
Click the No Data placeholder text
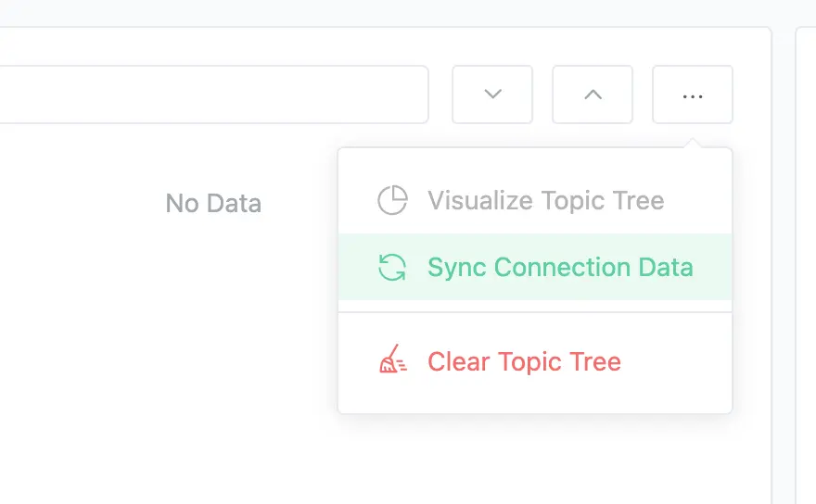[x=213, y=203]
